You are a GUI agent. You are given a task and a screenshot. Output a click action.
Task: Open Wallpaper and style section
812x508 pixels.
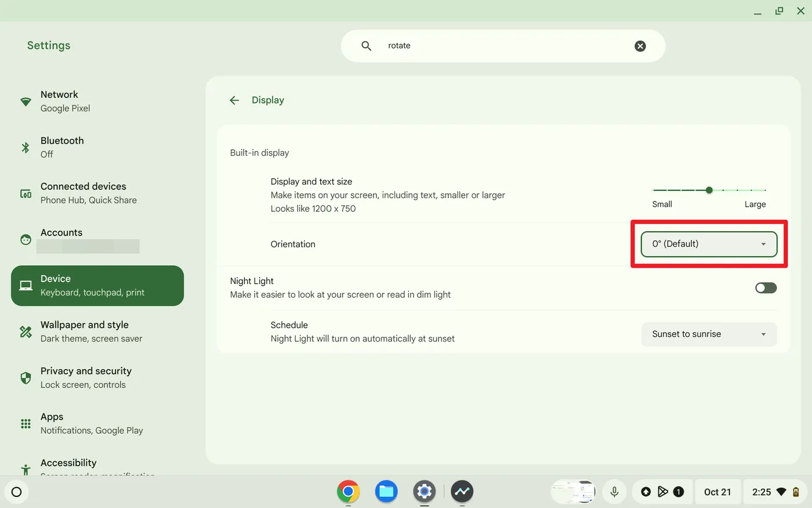click(x=97, y=332)
